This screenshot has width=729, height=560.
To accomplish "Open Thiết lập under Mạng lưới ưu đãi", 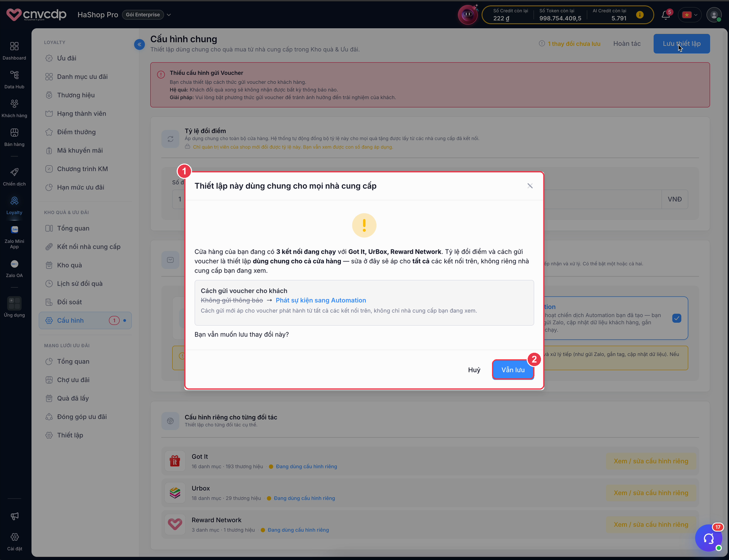I will (85, 435).
